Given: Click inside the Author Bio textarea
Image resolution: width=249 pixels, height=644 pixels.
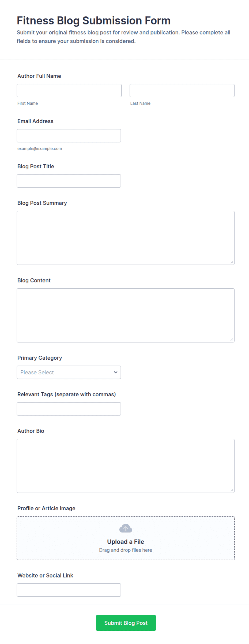Looking at the screenshot, I should 126,466.
